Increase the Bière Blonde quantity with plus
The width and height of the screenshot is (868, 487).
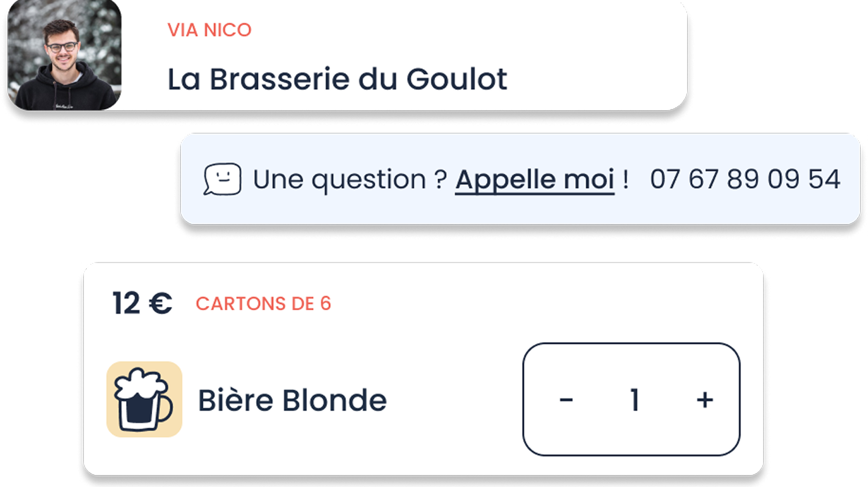coord(705,400)
